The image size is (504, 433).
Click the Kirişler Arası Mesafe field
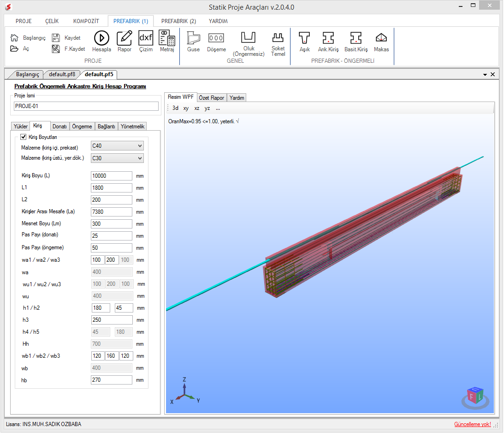(112, 212)
